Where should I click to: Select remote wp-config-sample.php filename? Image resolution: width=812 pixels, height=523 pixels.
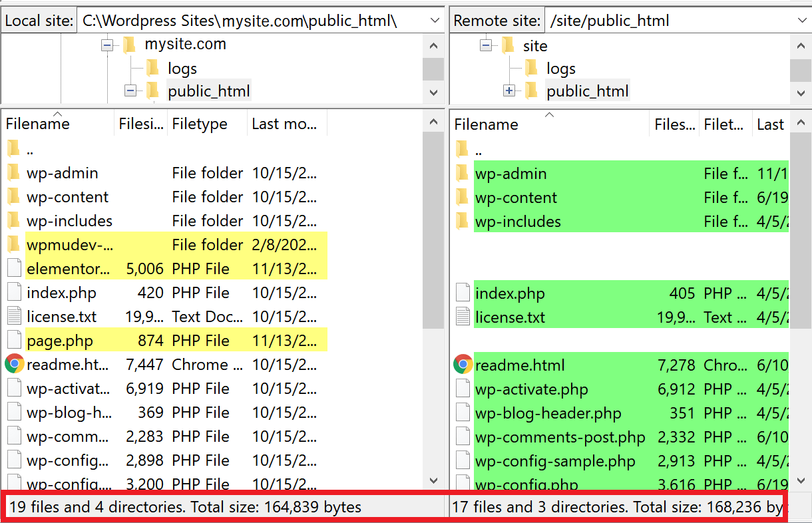click(555, 461)
